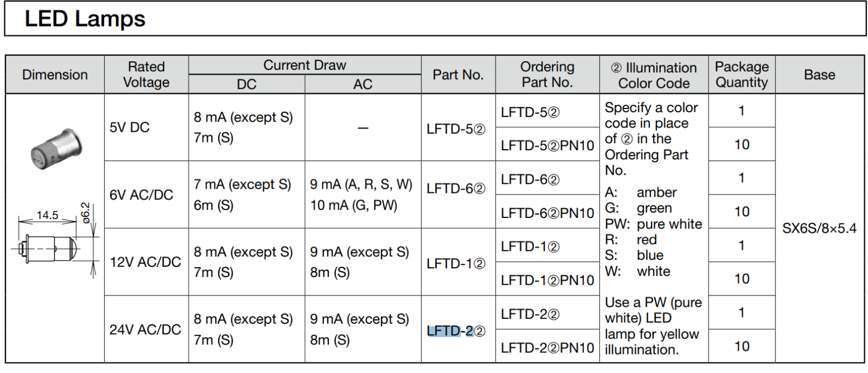The height and width of the screenshot is (373, 868).
Task: Click the Package Quantity column header
Action: (742, 74)
